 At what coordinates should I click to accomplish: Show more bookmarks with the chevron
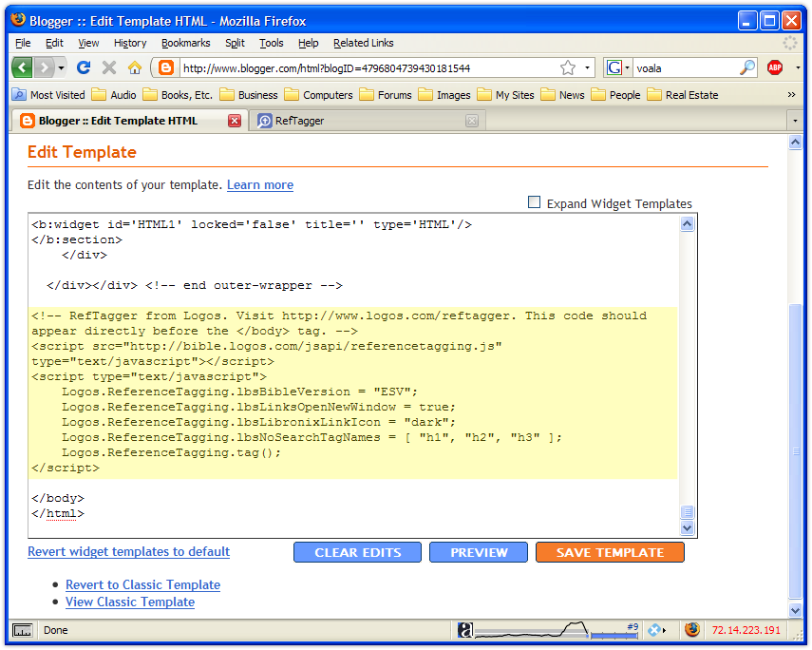point(791,94)
